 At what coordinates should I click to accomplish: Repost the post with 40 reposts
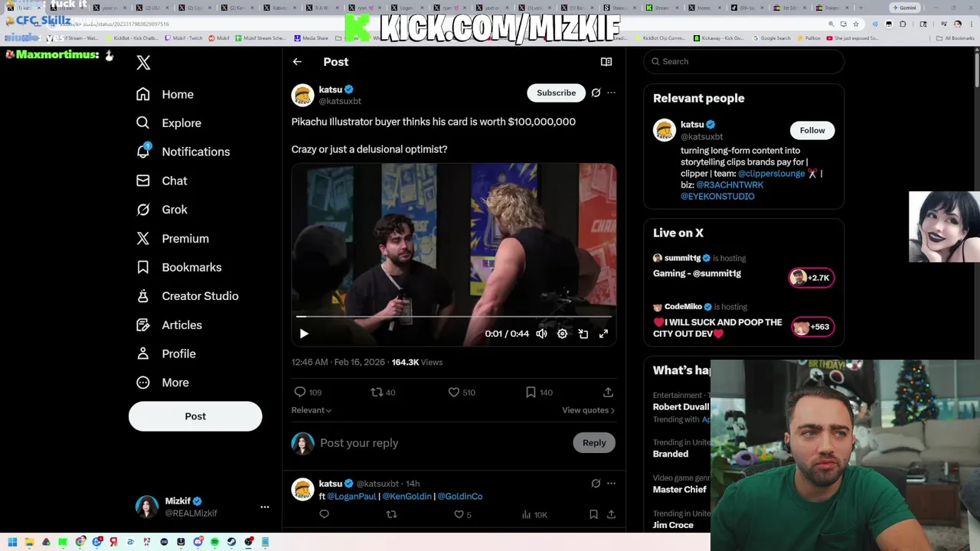tap(383, 392)
